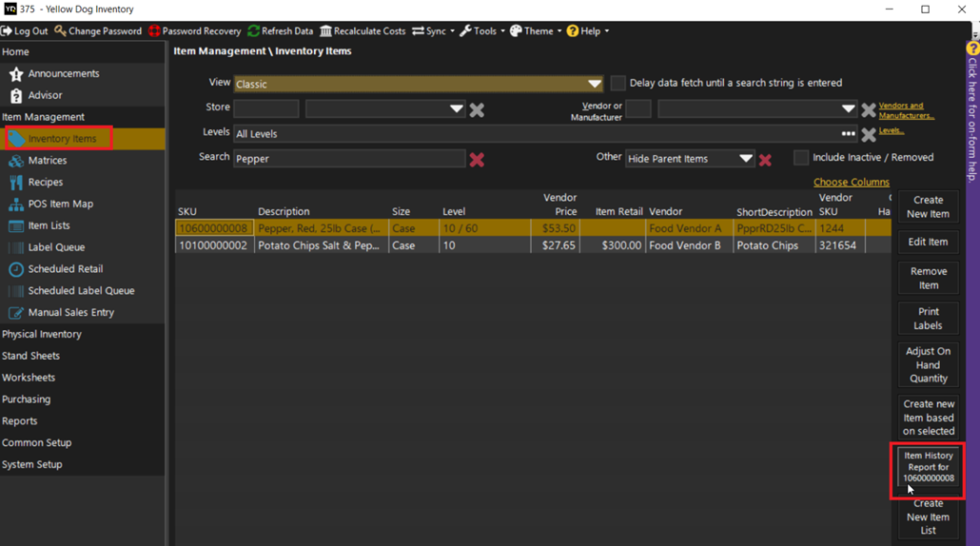The width and height of the screenshot is (980, 546).
Task: Clear Vendor or Manufacturer filter X icon
Action: click(868, 110)
